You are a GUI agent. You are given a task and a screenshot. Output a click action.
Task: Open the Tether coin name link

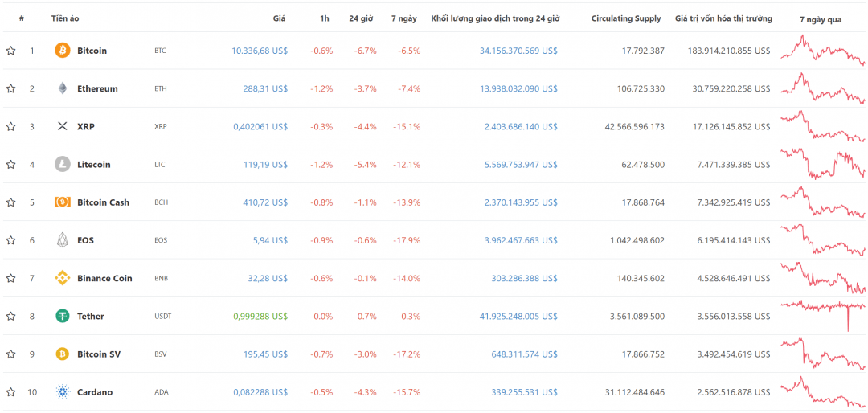91,316
